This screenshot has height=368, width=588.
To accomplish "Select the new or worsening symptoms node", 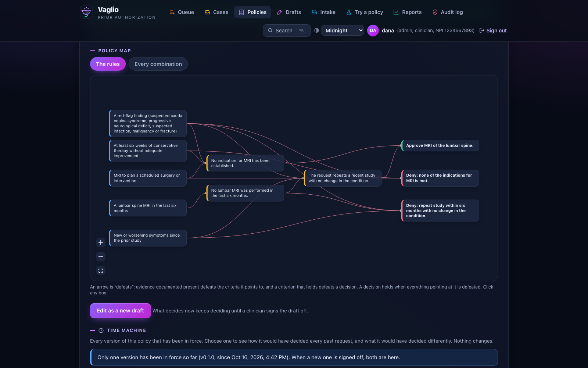I will (x=148, y=238).
